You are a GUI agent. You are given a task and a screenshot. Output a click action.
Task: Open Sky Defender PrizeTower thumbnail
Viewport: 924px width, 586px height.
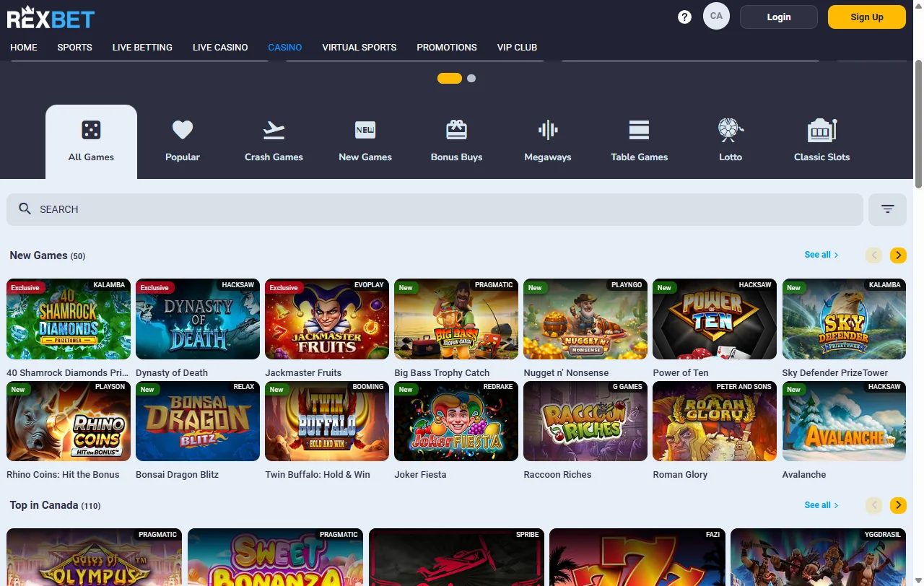844,319
